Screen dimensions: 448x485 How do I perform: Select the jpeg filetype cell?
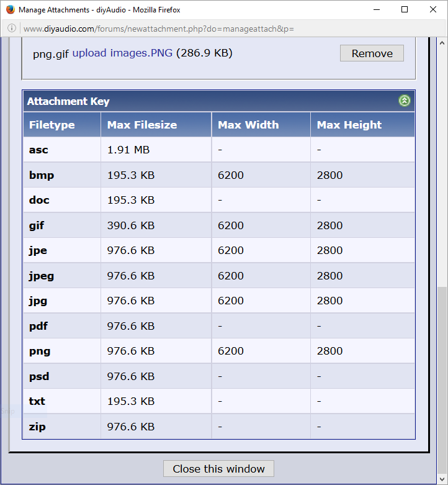click(62, 276)
